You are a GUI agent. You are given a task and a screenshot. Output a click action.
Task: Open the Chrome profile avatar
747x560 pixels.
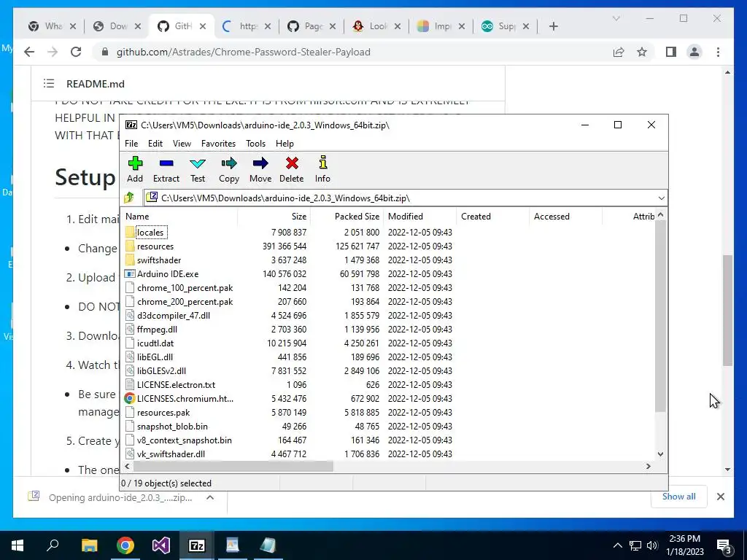click(694, 52)
